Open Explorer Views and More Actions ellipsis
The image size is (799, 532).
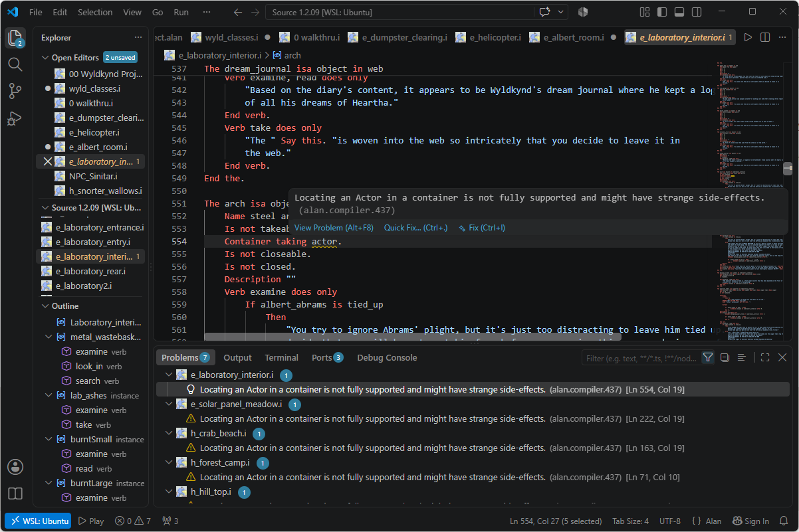point(138,38)
